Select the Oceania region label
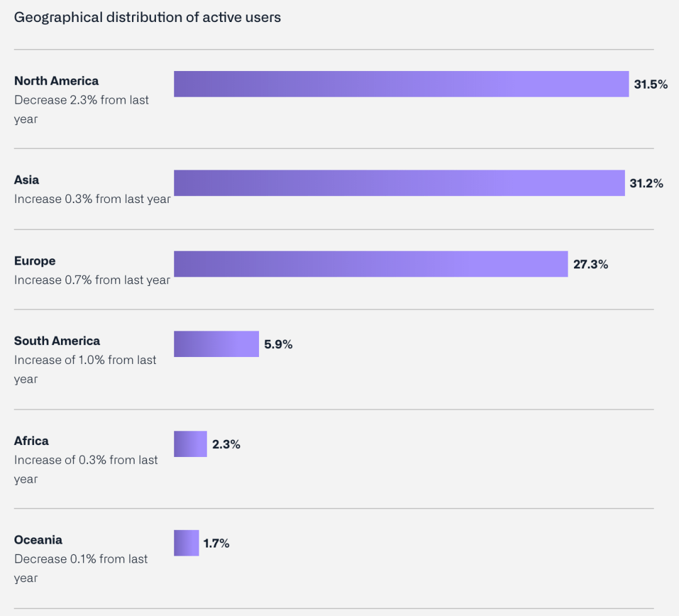 pyautogui.click(x=38, y=540)
